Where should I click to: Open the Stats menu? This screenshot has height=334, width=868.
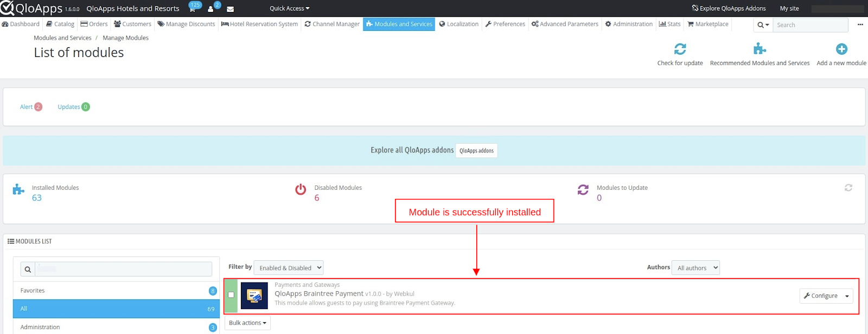[x=669, y=24]
